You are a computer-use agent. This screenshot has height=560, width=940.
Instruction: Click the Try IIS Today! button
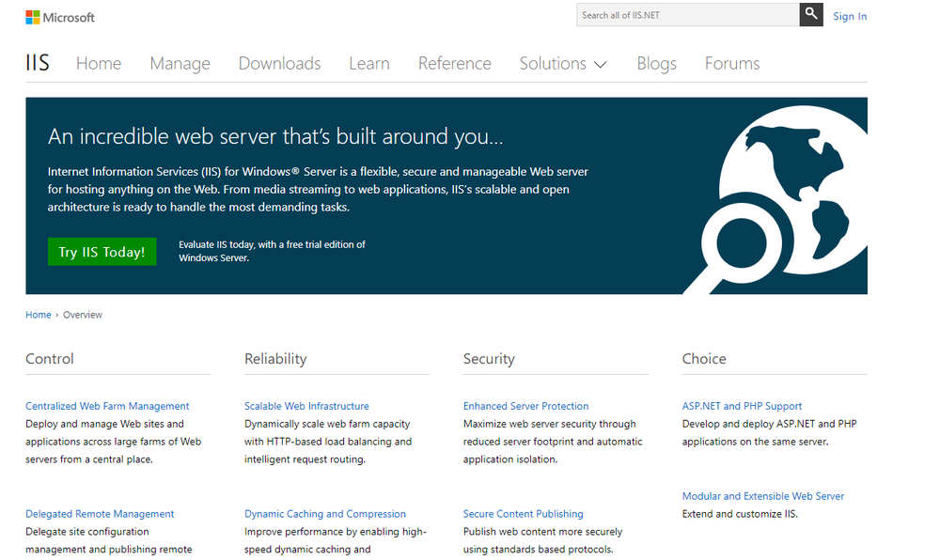(102, 252)
